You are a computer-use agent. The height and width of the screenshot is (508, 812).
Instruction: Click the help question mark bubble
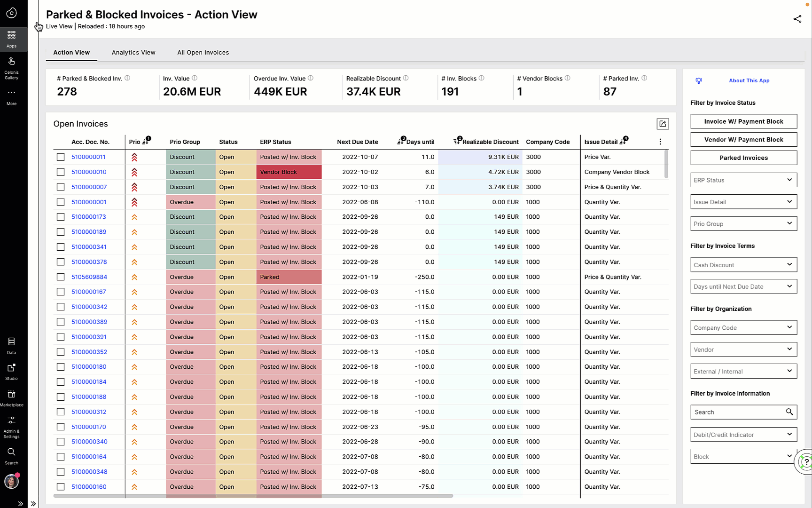click(x=805, y=461)
